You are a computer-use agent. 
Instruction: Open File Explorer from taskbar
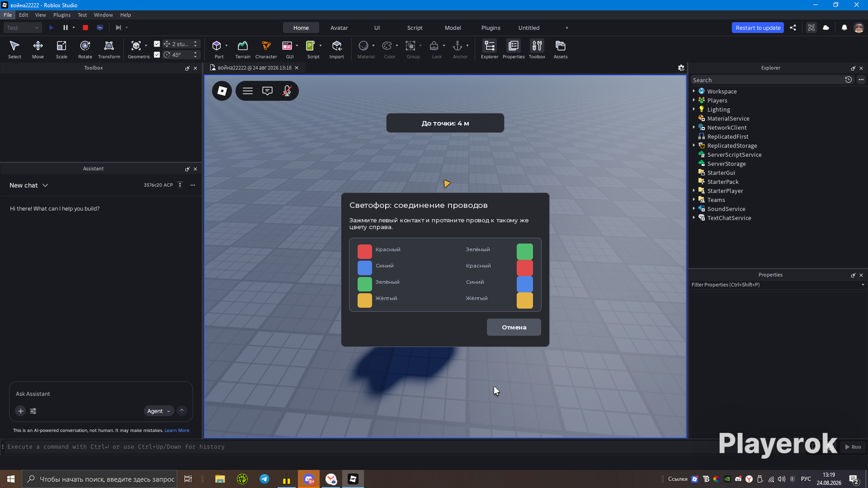(220, 479)
